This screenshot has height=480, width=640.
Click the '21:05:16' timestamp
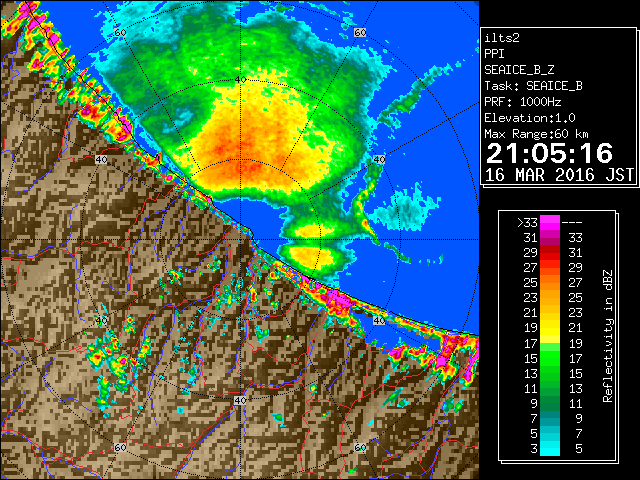(x=549, y=153)
